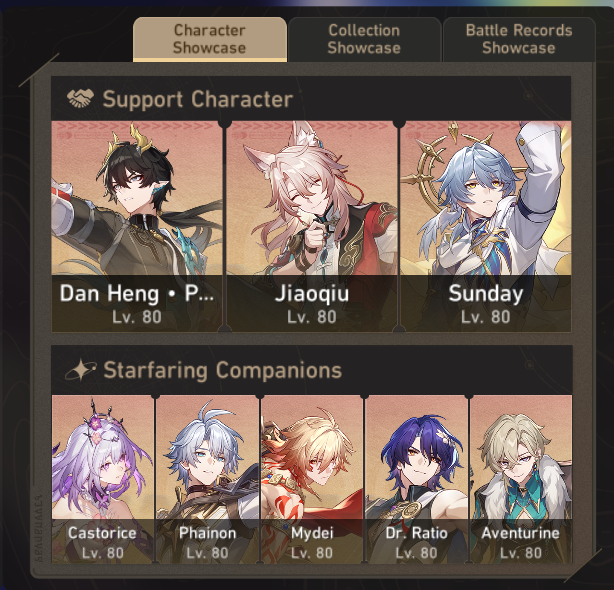This screenshot has height=590, width=614.
Task: Click the handshake Support Character icon
Action: pyautogui.click(x=80, y=98)
